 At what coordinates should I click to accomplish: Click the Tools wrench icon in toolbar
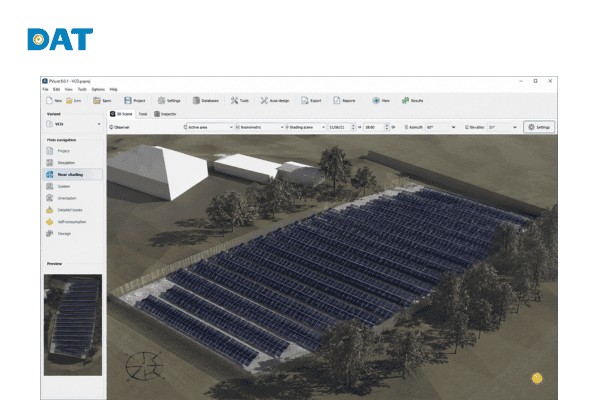coord(234,100)
